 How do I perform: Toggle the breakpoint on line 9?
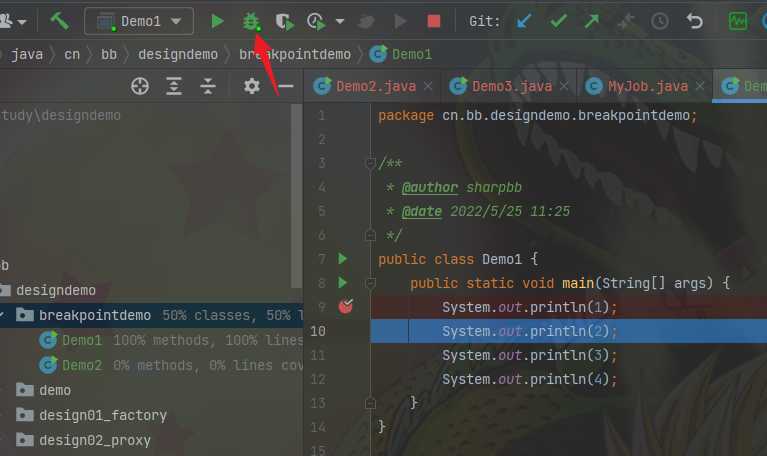pos(345,306)
